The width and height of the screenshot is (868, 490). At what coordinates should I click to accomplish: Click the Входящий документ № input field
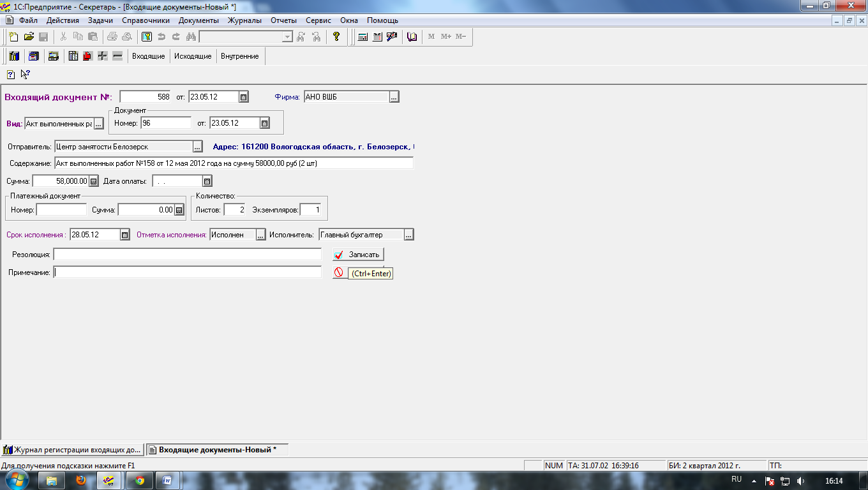[x=146, y=97]
